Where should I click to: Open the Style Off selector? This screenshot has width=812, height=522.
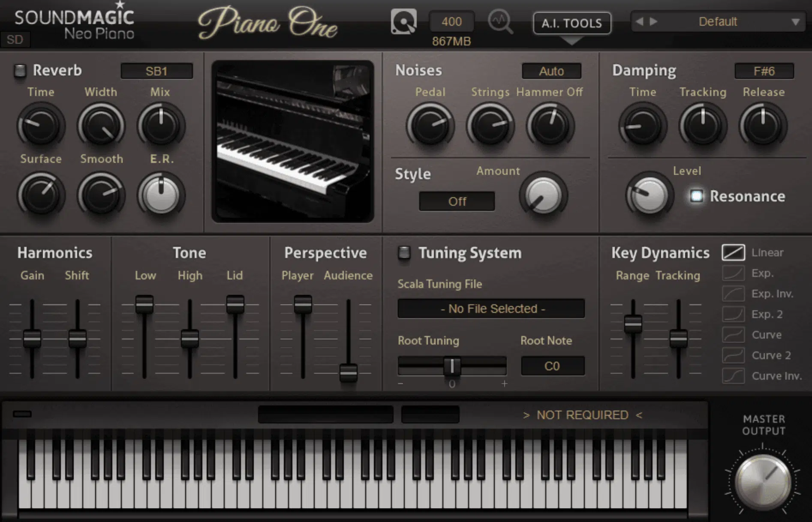click(x=457, y=201)
